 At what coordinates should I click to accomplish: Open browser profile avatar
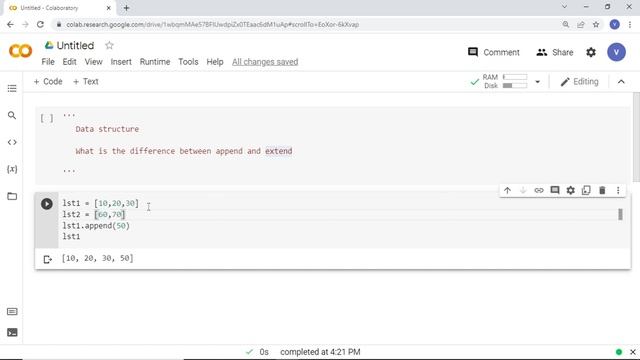pyautogui.click(x=614, y=24)
